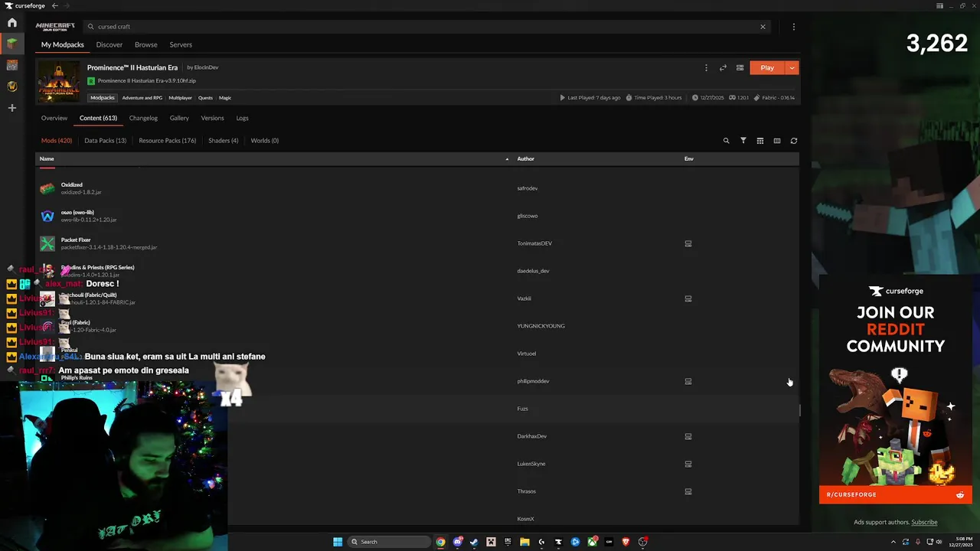The image size is (980, 551).
Task: Click the Modpacks tag
Action: [103, 98]
